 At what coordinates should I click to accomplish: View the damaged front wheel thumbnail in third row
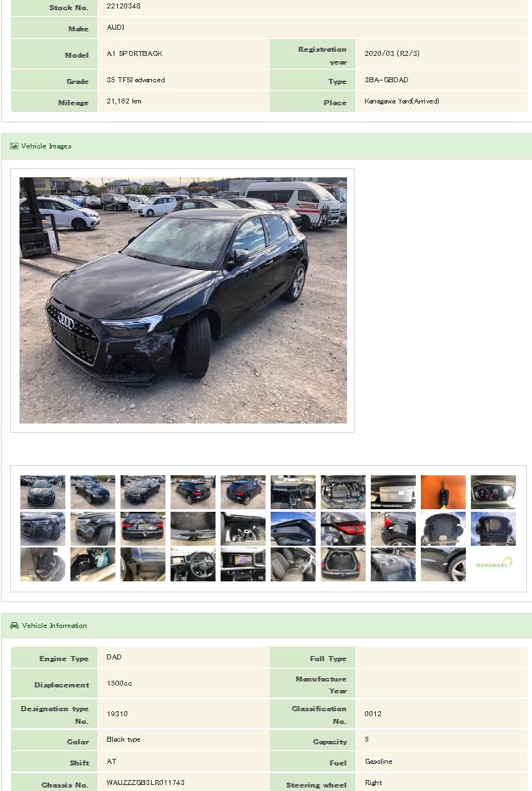click(x=43, y=564)
